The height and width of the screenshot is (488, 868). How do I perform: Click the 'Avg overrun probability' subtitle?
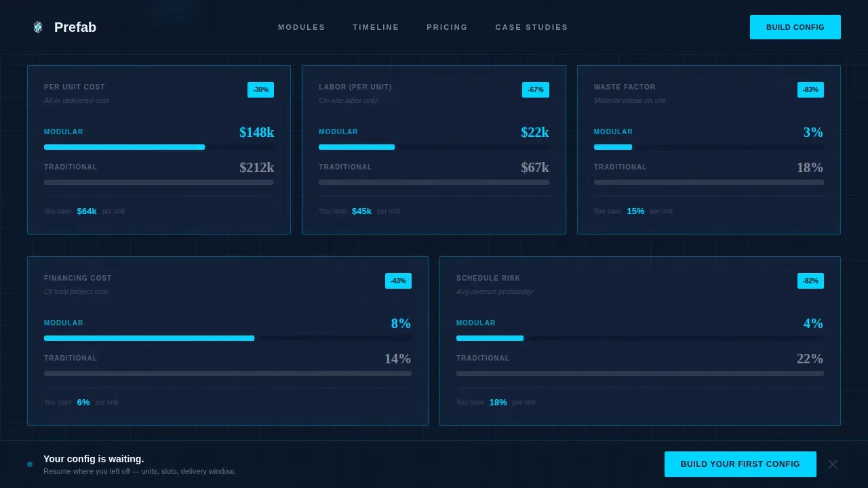(x=494, y=291)
